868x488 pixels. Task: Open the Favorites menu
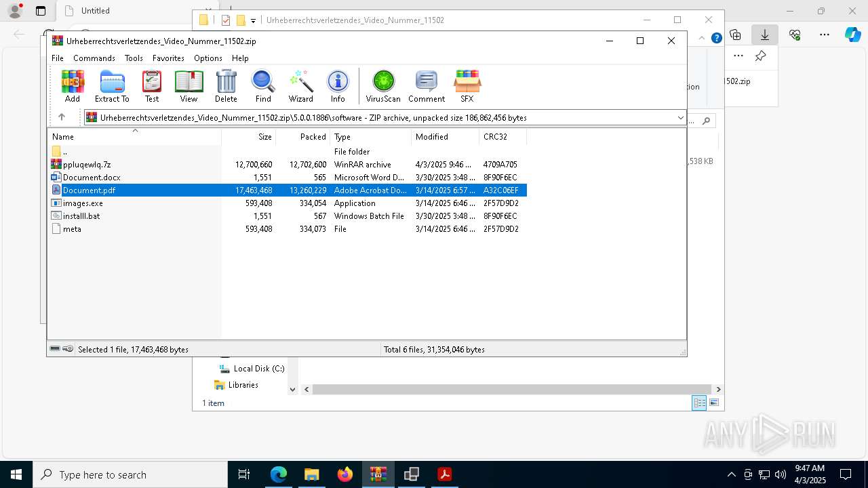pos(168,58)
